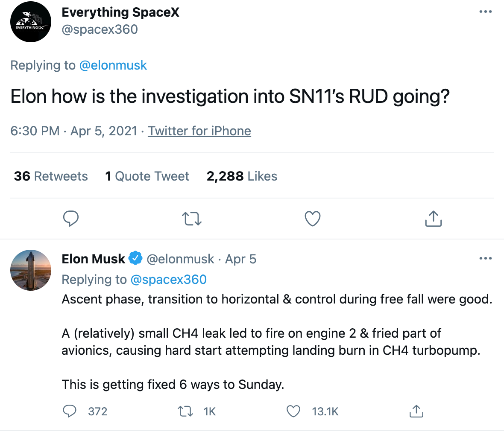Share the Everything SpaceX tweet
This screenshot has height=432, width=504.
click(x=433, y=219)
